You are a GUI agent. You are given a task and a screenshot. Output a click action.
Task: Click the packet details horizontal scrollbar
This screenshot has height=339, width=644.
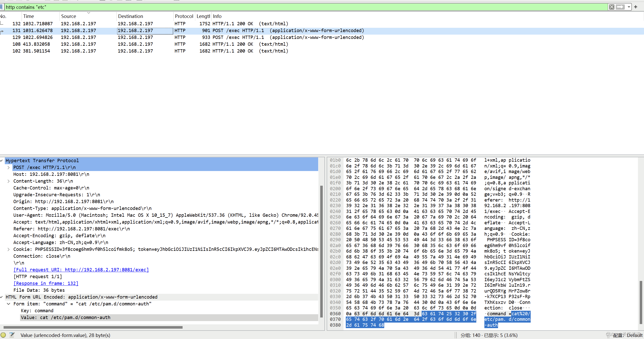pos(93,327)
